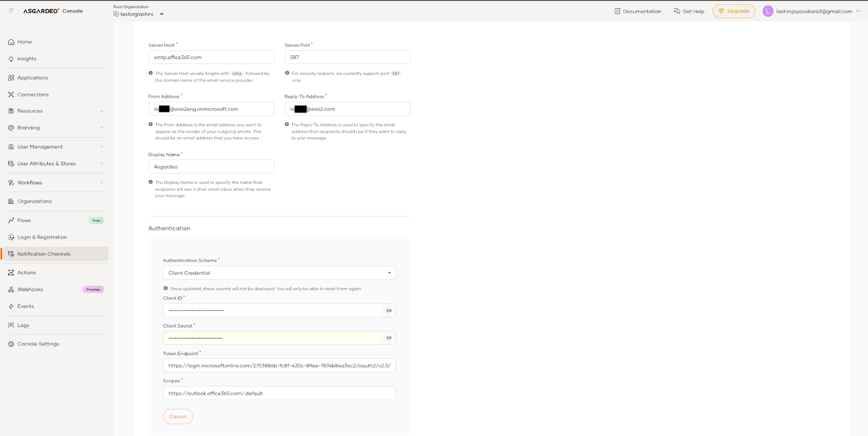This screenshot has width=868, height=436.
Task: Focus the Token Endpoint text field
Action: [x=279, y=366]
